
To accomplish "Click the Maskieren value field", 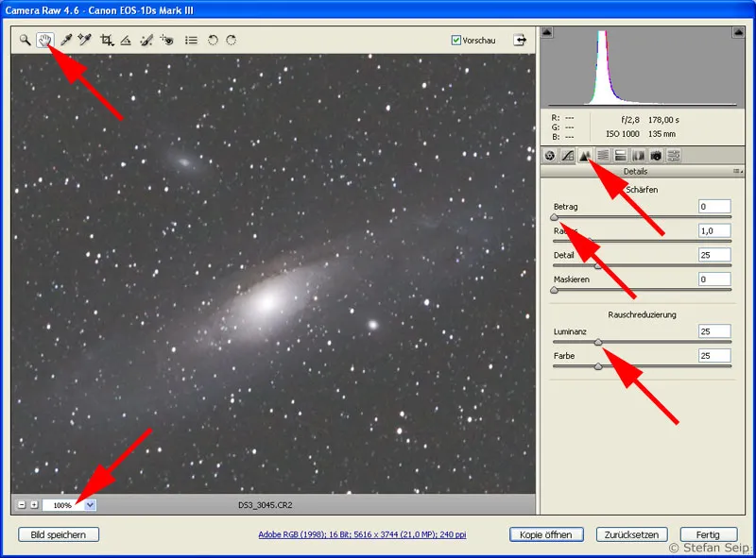I will pos(714,279).
